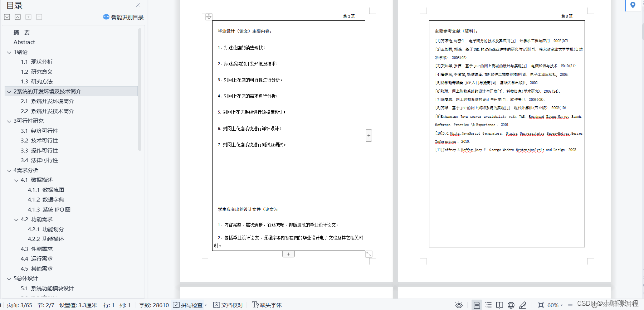Click the collapse-levels up arrow icon
The width and height of the screenshot is (644, 310).
point(18,17)
